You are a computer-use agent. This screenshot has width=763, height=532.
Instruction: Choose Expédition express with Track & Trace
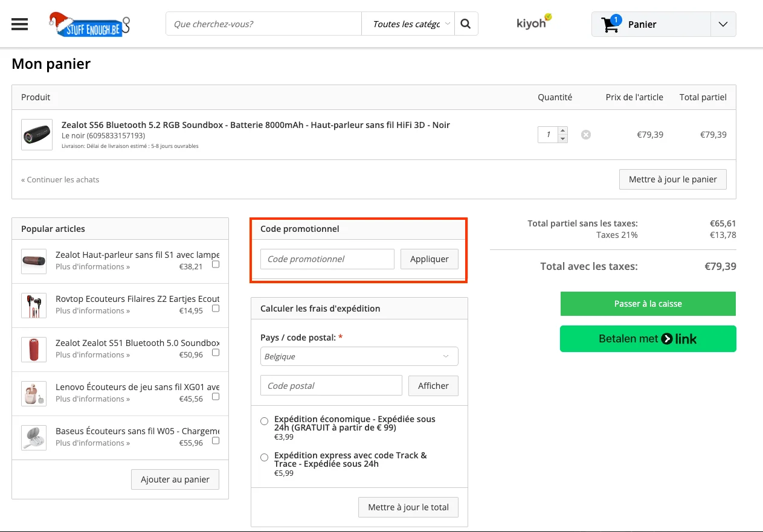(x=264, y=457)
